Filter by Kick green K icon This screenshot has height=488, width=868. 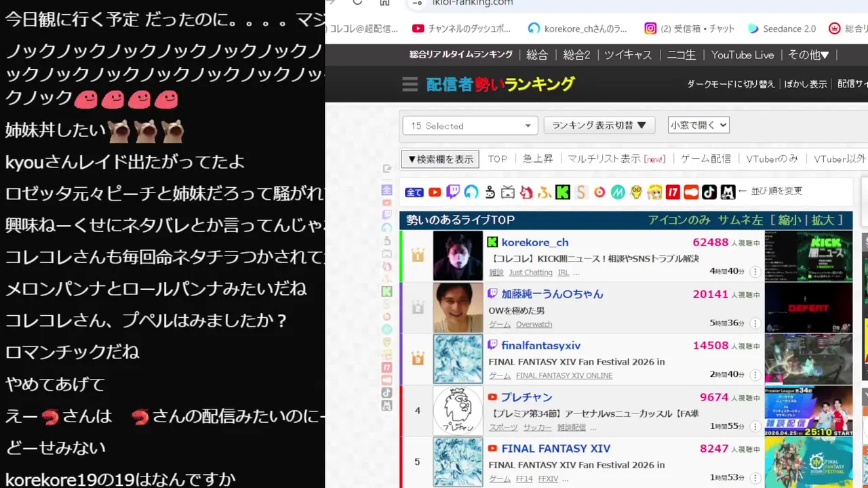(562, 192)
